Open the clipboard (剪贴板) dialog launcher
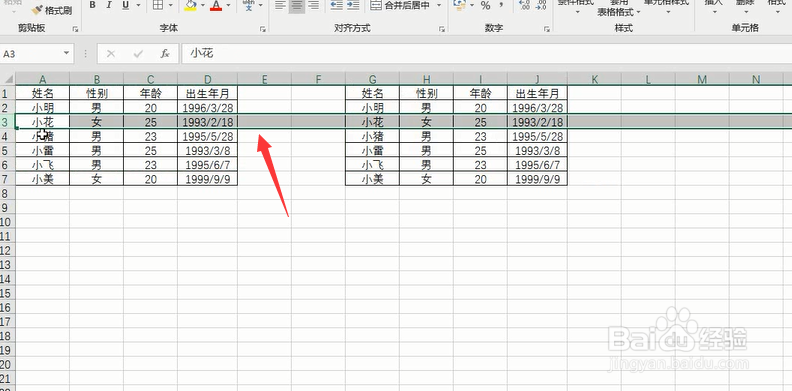The width and height of the screenshot is (792, 391). click(75, 29)
